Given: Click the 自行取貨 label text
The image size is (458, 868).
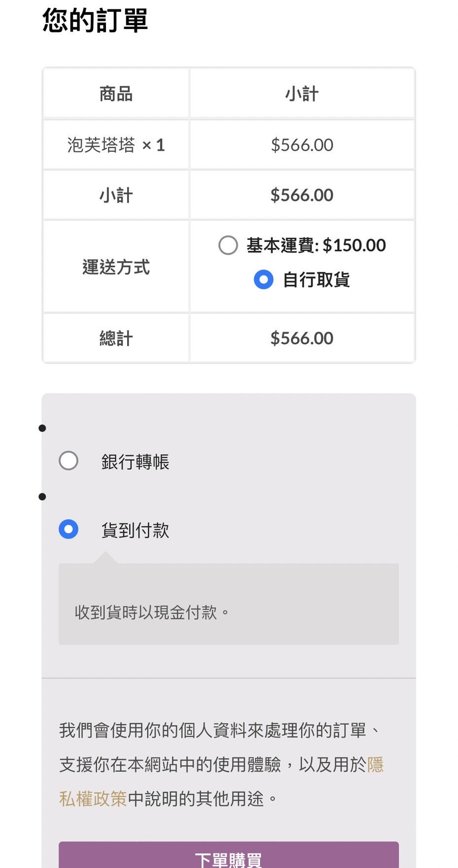Looking at the screenshot, I should coord(316,280).
